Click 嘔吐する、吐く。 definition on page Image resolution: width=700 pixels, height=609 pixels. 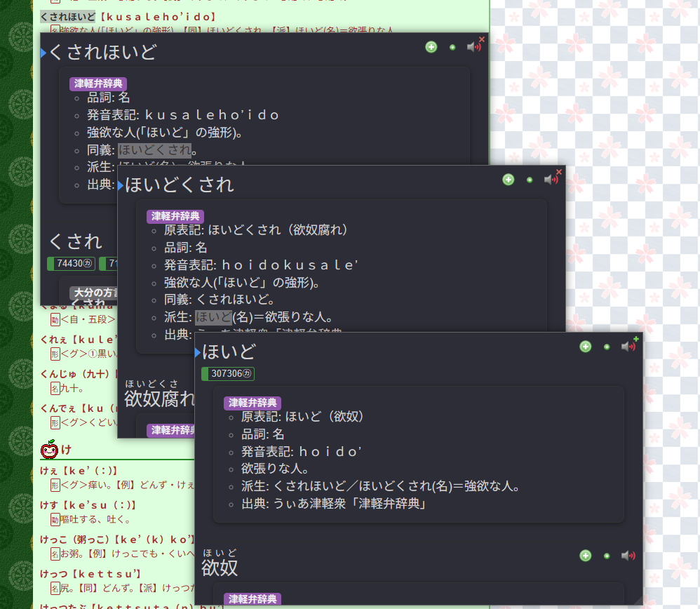click(x=95, y=520)
